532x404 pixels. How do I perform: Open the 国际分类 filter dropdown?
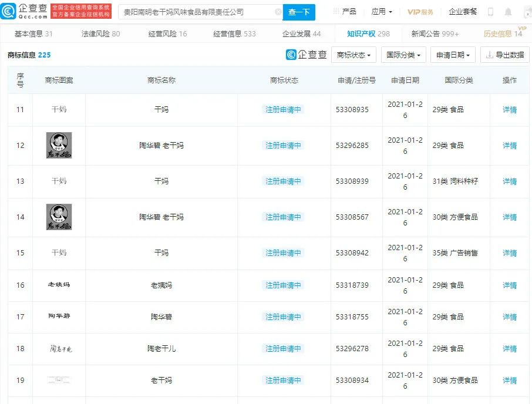click(x=403, y=55)
